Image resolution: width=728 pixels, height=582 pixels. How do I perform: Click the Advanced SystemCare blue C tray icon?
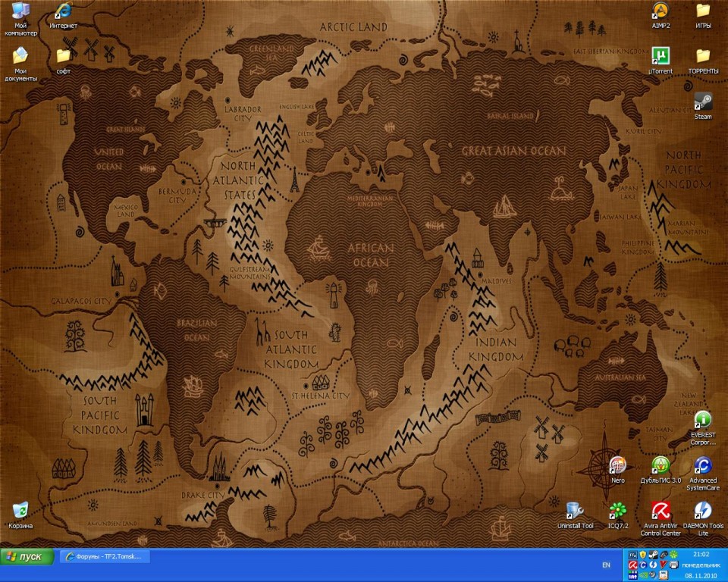tap(643, 565)
